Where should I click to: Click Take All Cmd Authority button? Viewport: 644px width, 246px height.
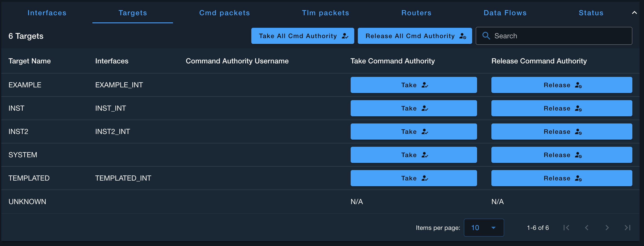303,36
